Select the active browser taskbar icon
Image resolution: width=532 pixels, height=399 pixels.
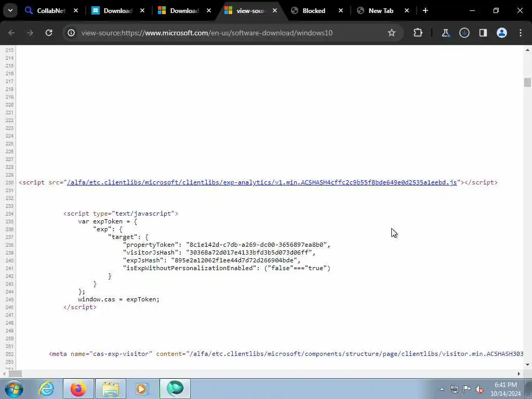click(x=175, y=389)
